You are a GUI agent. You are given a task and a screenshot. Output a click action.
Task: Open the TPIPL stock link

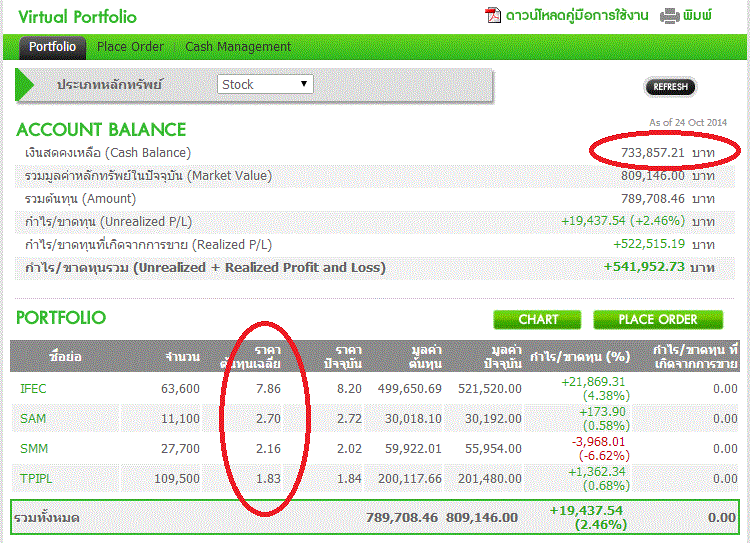tap(36, 479)
